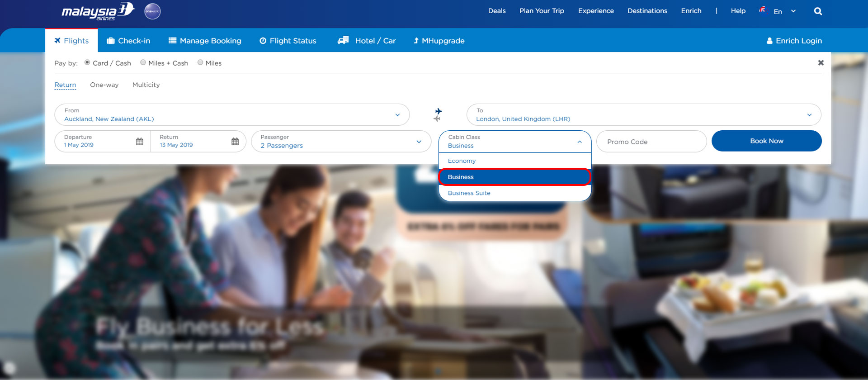Screen dimensions: 868x380
Task: Collapse the Cabin Class dropdown
Action: point(515,142)
